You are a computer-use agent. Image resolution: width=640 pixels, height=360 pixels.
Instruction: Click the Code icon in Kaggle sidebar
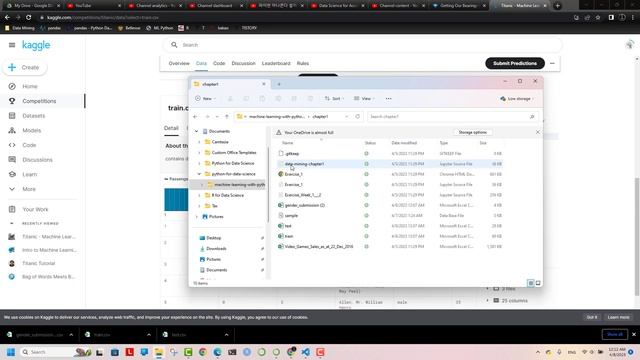tap(12, 145)
